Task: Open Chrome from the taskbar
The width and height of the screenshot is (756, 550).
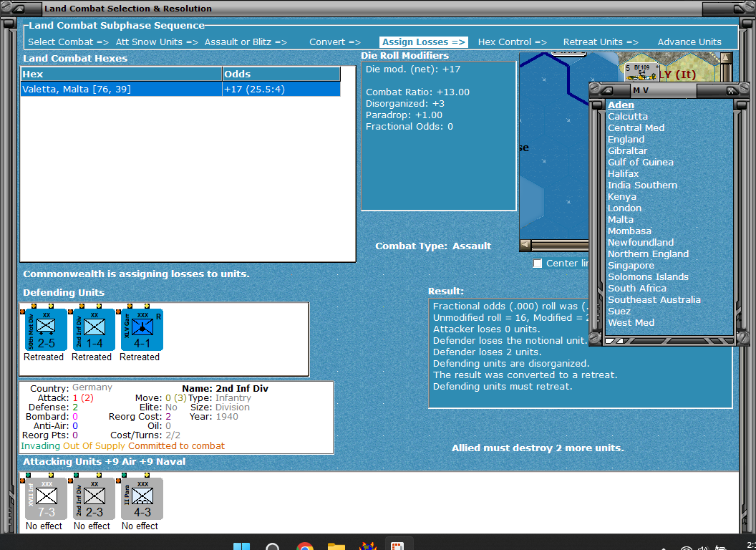Action: point(304,546)
